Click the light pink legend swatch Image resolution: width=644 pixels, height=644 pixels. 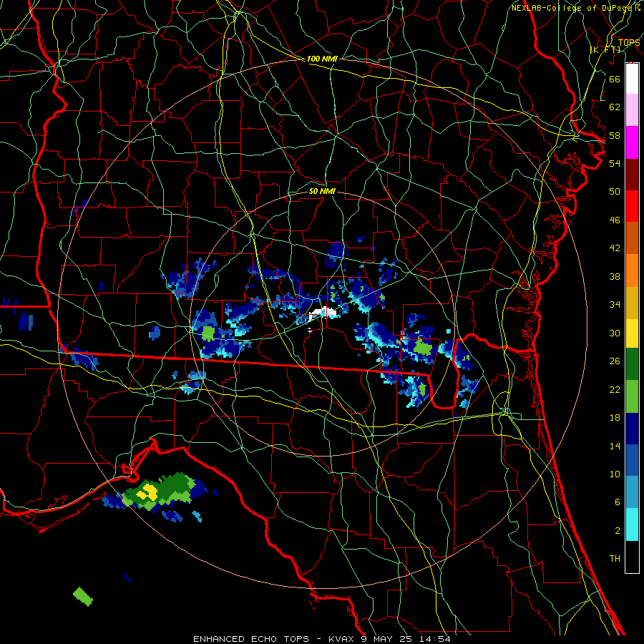coord(632,110)
